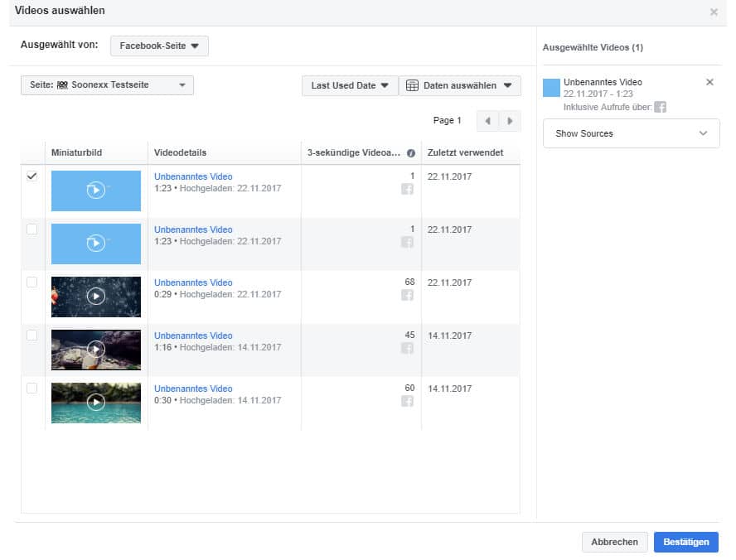Screen dimensions: 736x560
Task: Select the checkbox for the 0:29 video
Action: (32, 282)
